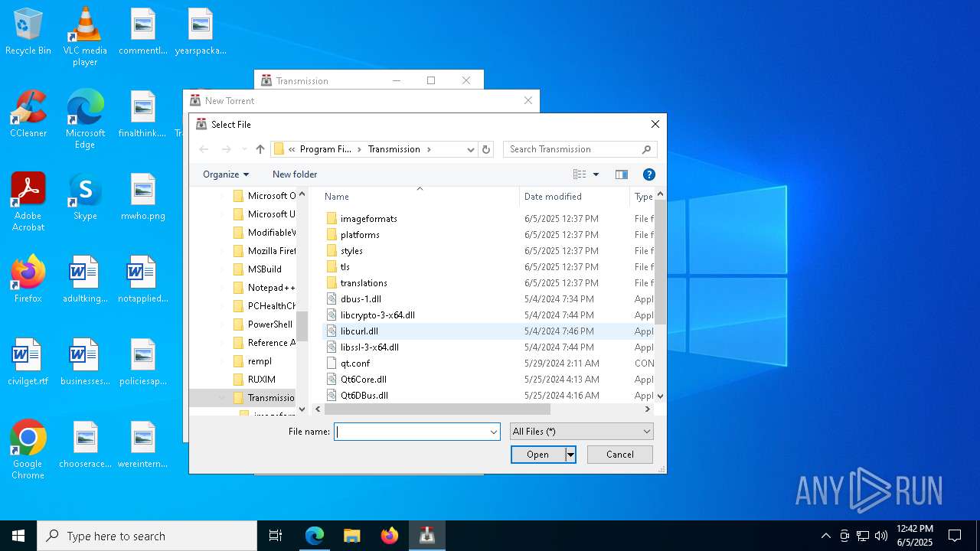Go up one folder level arrow
The width and height of the screenshot is (980, 551).
point(260,149)
